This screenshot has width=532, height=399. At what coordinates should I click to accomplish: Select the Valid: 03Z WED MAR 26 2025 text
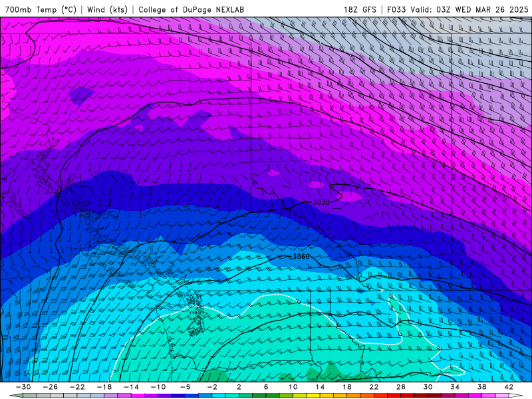(x=469, y=9)
